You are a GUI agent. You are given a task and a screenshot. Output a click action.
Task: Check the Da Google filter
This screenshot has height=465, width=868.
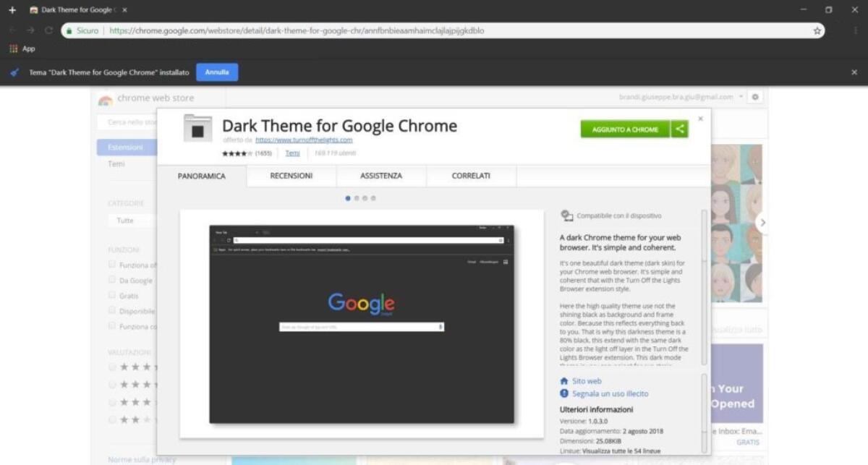[112, 280]
